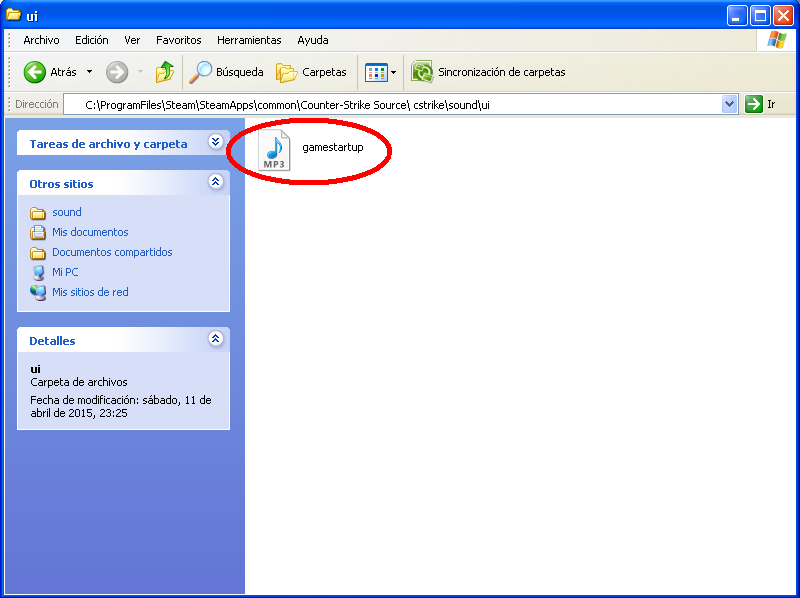Expand Tareas de archivo y carpeta panel
The image size is (800, 598).
tap(215, 142)
